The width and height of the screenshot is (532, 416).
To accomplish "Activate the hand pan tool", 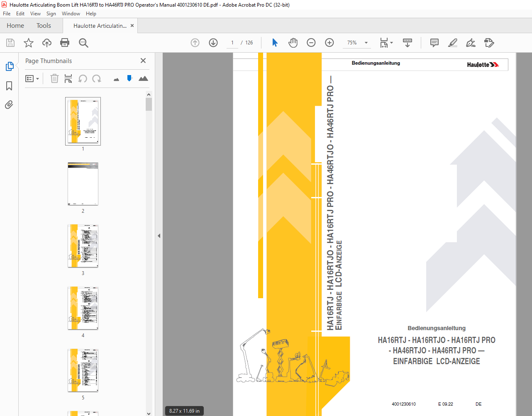I will [293, 43].
